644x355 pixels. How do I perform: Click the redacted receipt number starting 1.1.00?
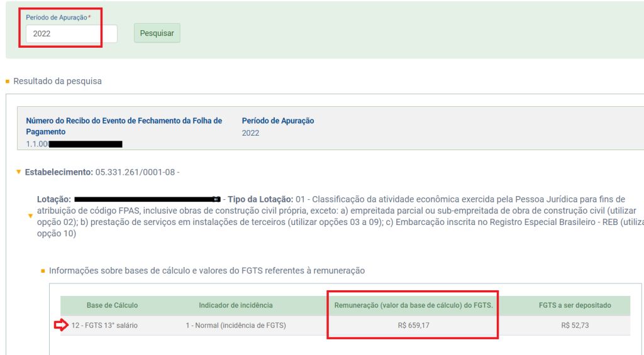[x=74, y=144]
